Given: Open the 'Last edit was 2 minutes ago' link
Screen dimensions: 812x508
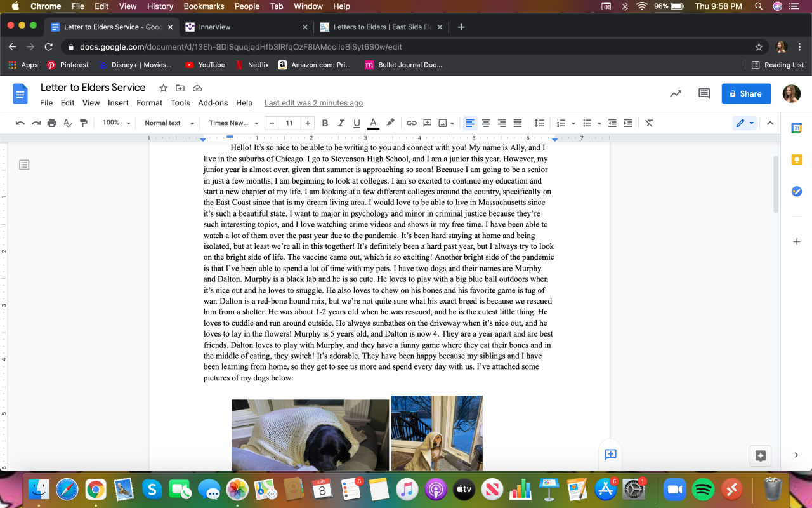Looking at the screenshot, I should (313, 103).
